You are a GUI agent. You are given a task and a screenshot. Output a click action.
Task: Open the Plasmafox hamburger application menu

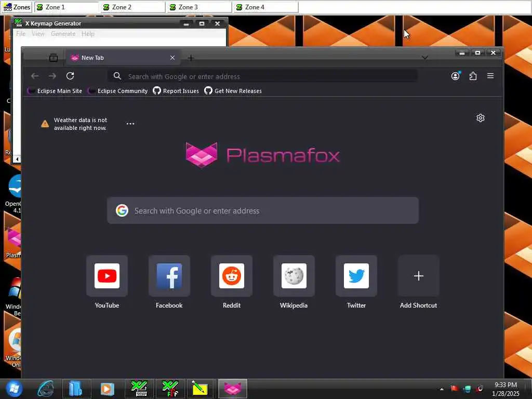[x=490, y=76]
